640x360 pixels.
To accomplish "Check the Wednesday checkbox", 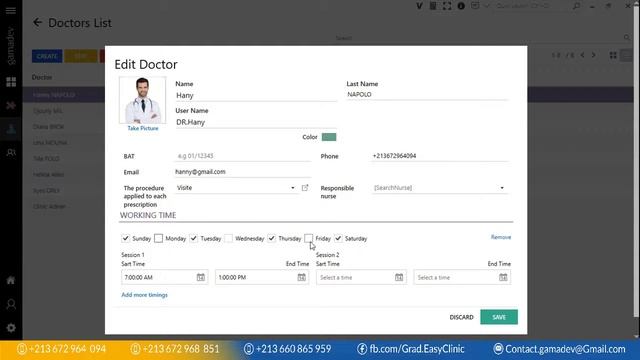I will tap(229, 238).
